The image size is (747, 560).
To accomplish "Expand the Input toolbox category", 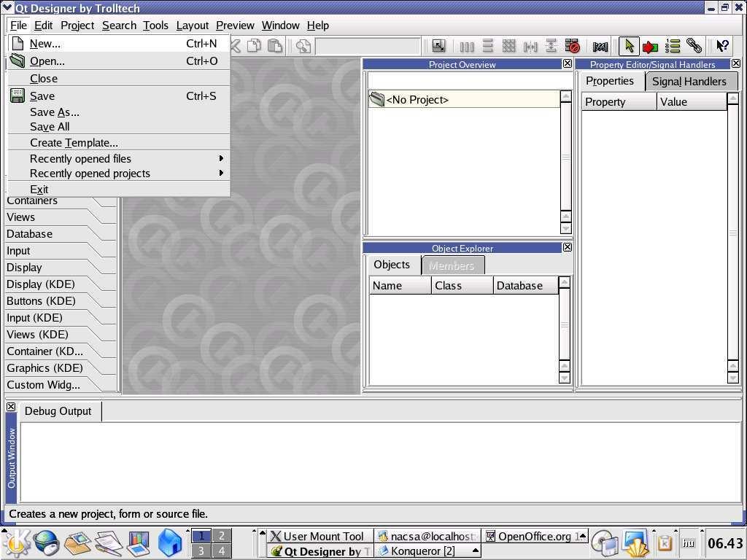I will click(61, 251).
